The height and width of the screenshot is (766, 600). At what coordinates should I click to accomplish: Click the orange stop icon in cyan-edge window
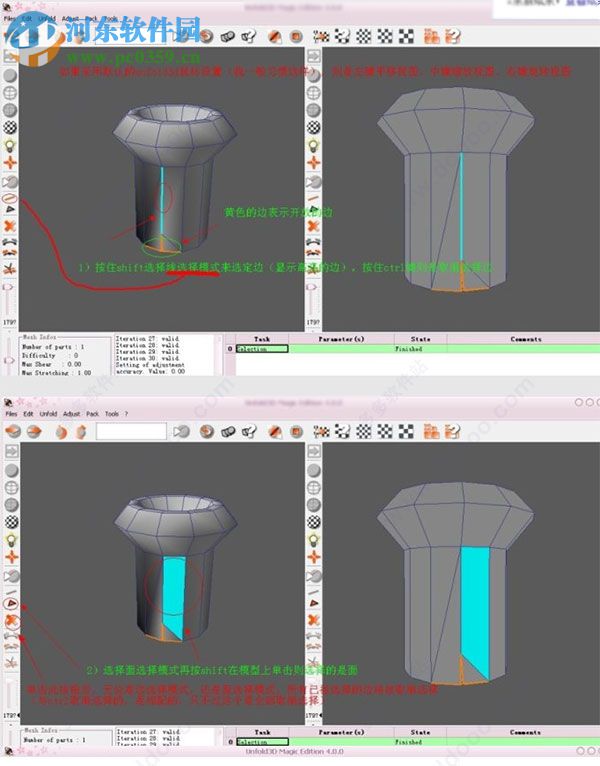(296, 37)
